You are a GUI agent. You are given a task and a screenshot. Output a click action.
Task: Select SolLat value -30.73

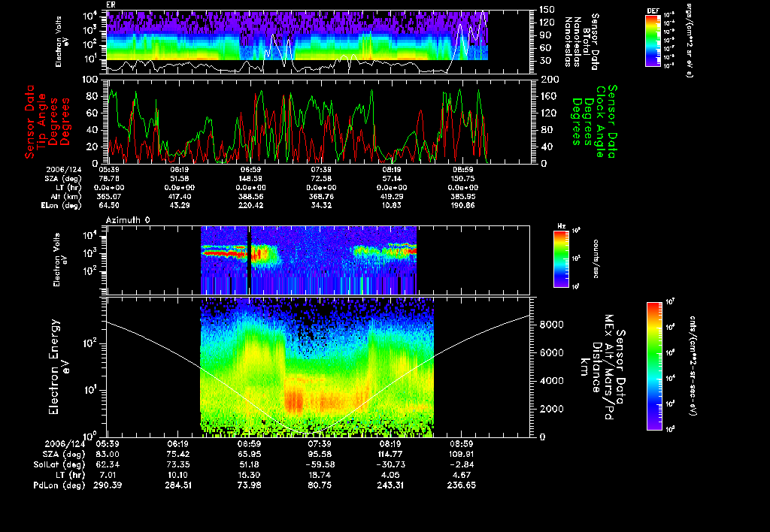[390, 465]
